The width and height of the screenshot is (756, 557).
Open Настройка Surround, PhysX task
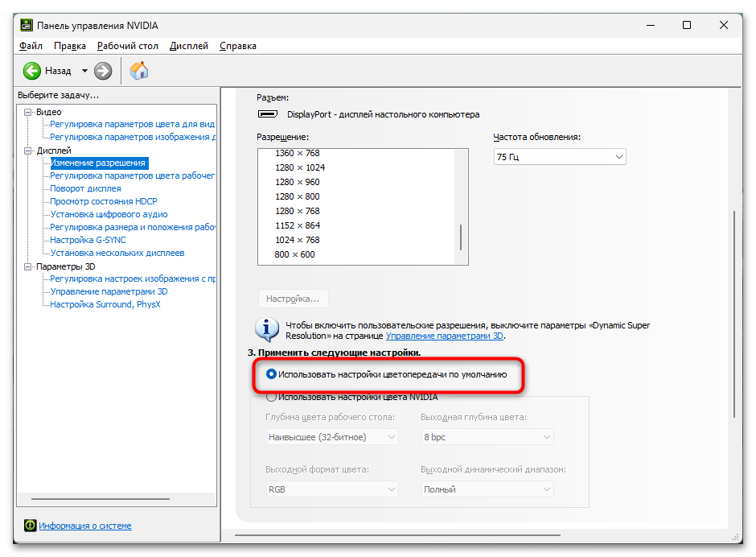click(x=105, y=304)
